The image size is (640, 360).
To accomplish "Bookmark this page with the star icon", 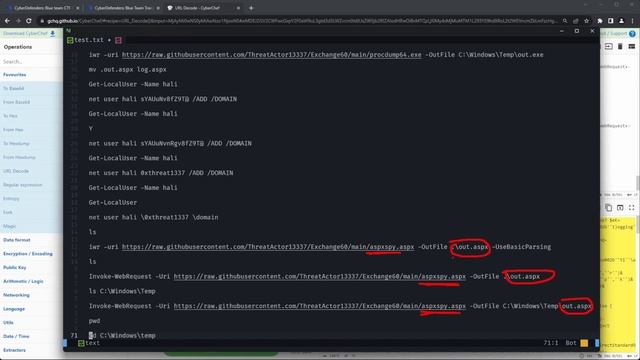I will [587, 21].
